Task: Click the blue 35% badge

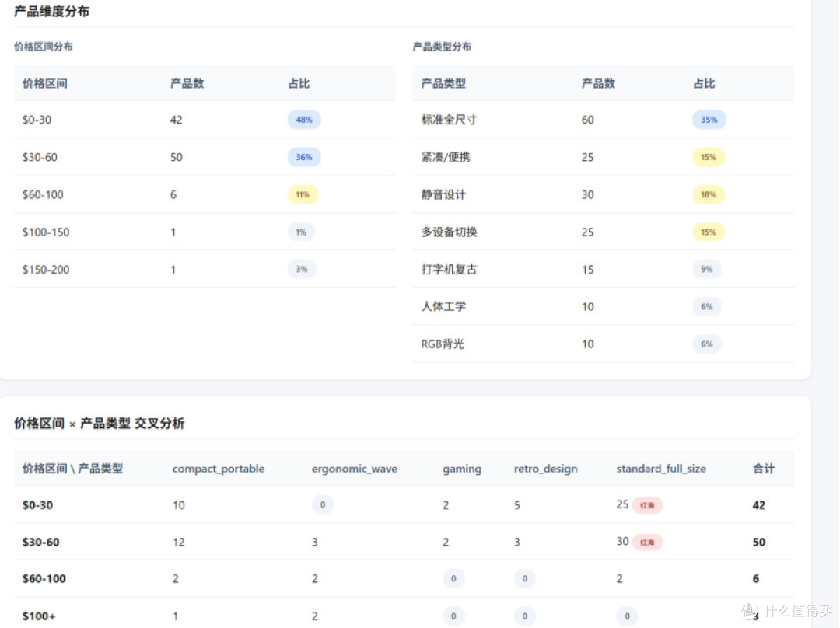Action: (x=709, y=120)
